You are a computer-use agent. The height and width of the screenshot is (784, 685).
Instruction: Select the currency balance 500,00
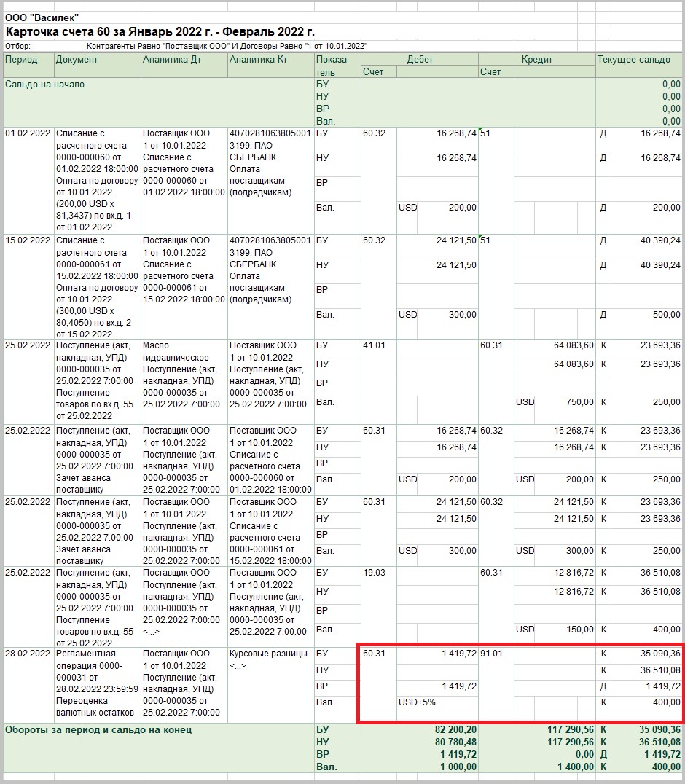tap(666, 315)
